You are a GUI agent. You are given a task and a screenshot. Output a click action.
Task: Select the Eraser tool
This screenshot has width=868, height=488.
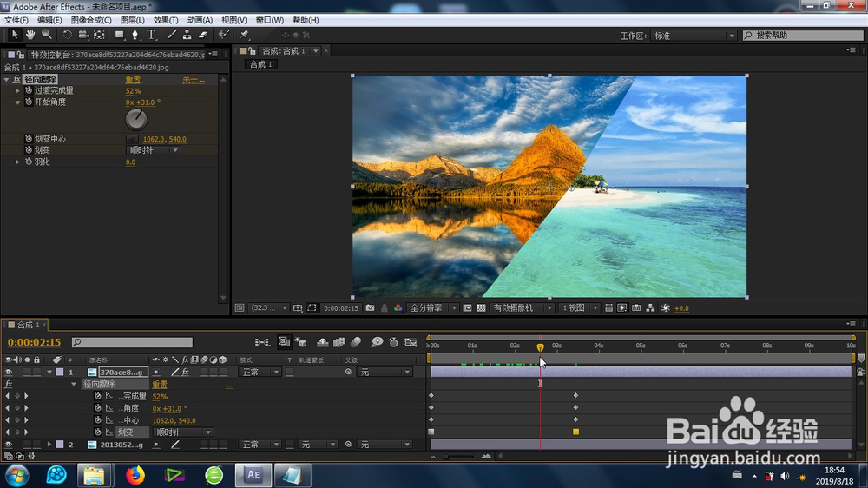[x=203, y=35]
